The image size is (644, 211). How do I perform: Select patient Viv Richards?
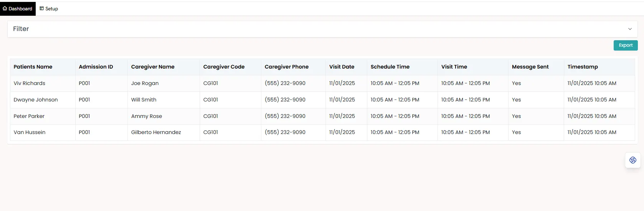pyautogui.click(x=30, y=83)
